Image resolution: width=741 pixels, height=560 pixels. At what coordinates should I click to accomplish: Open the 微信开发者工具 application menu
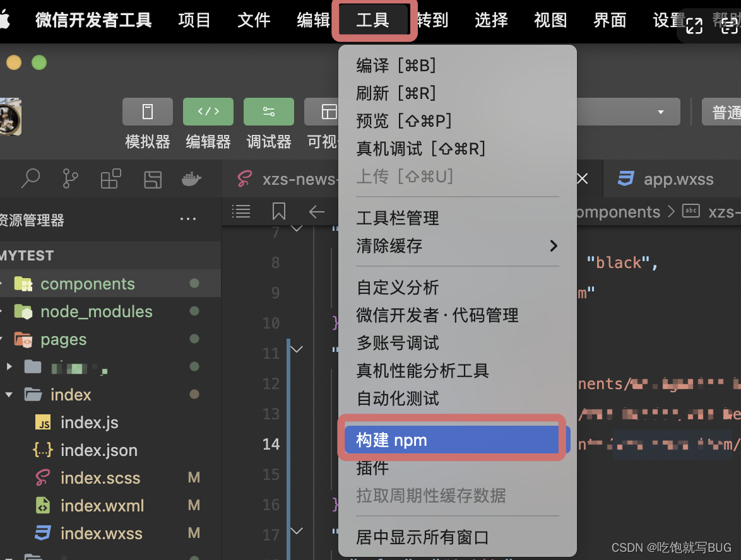[x=93, y=20]
